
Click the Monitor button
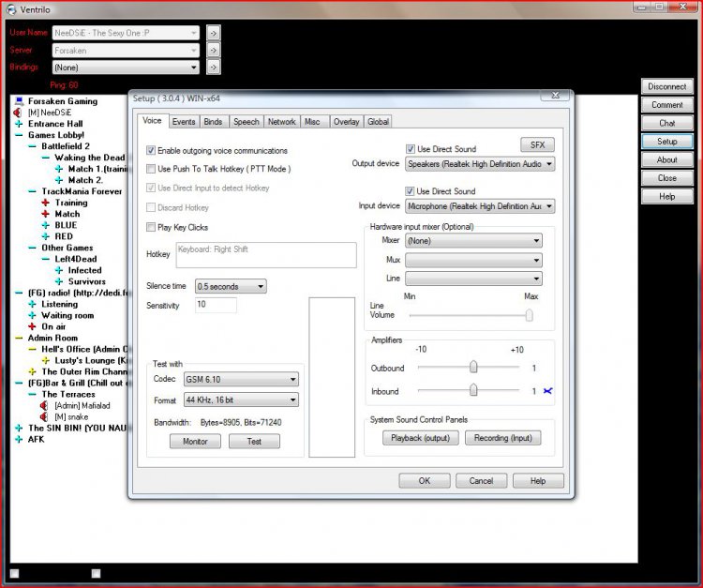click(x=195, y=442)
